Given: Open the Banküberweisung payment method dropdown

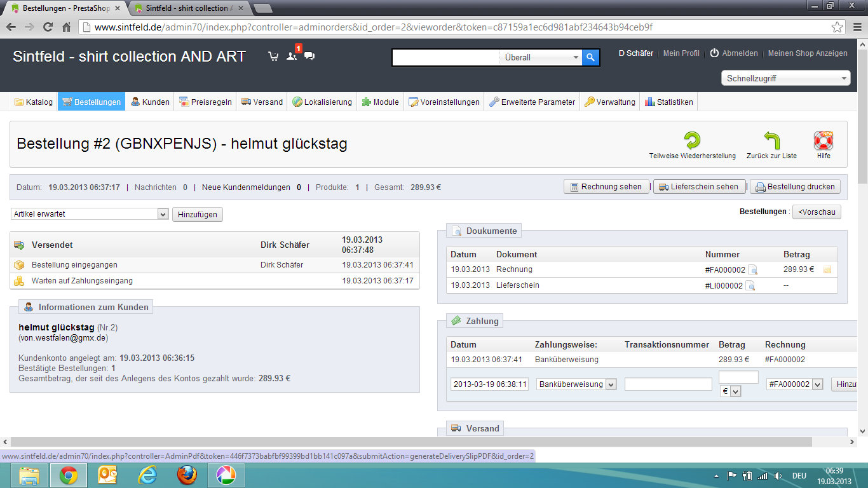Looking at the screenshot, I should point(576,384).
